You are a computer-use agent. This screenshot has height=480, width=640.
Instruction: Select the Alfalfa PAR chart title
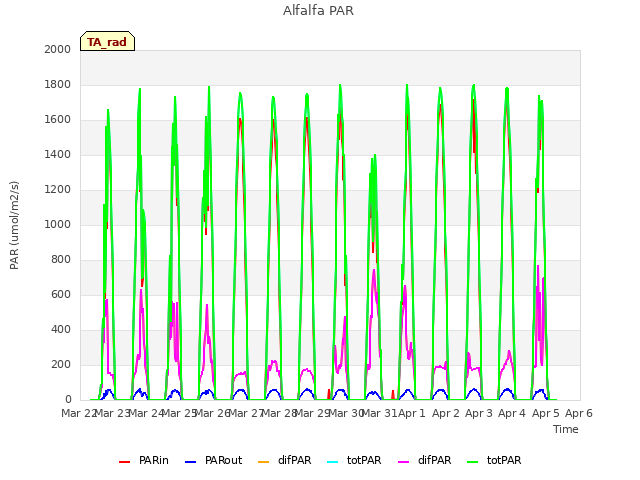(318, 11)
